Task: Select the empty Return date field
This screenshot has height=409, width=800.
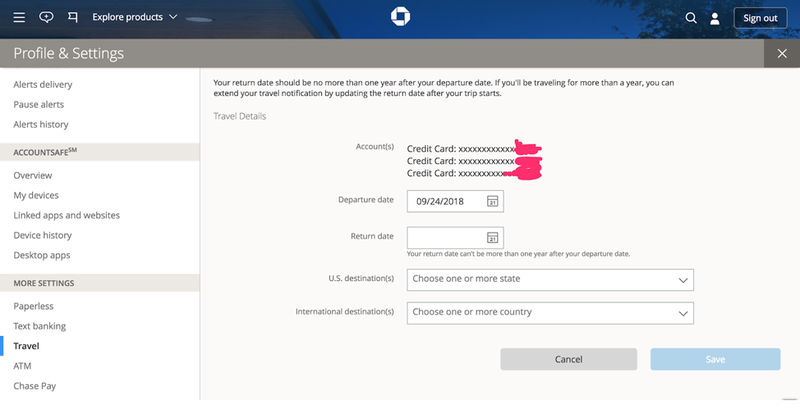Action: click(x=455, y=238)
